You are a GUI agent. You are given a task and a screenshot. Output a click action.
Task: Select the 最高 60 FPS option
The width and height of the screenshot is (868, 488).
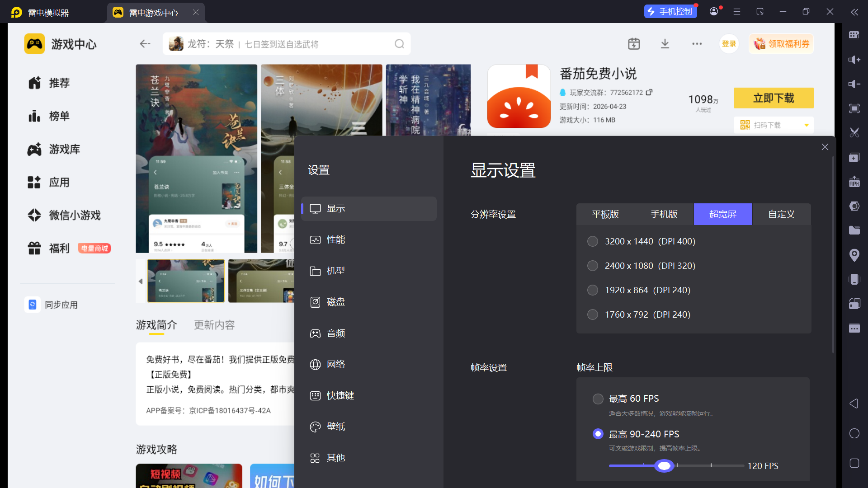click(598, 399)
